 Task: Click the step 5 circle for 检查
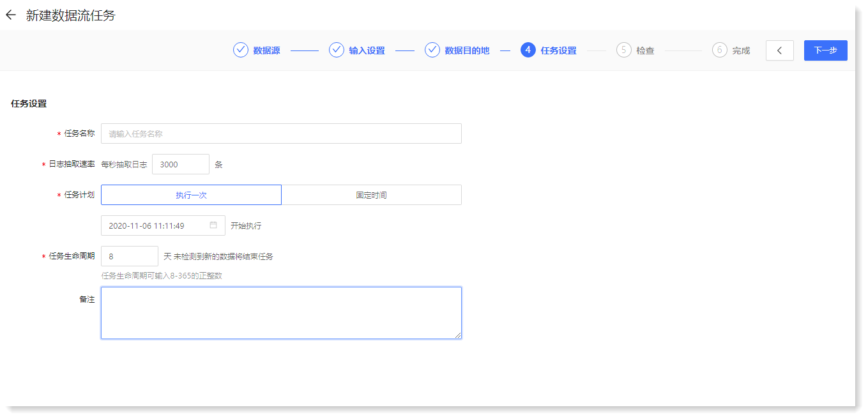coord(624,50)
